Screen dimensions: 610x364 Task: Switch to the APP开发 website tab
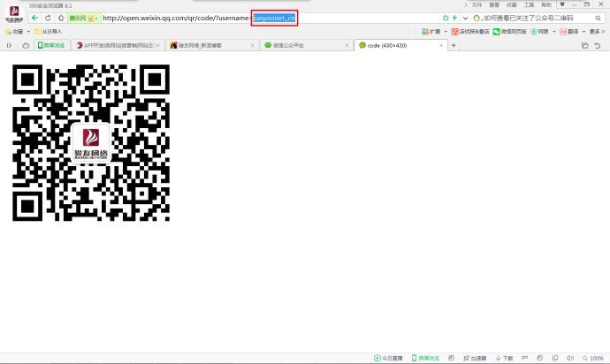click(117, 46)
